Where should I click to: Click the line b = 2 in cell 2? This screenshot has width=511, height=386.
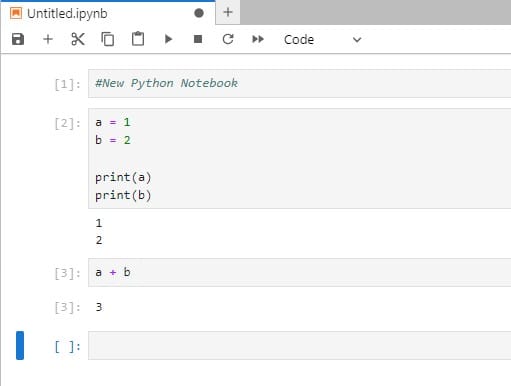[x=113, y=140]
